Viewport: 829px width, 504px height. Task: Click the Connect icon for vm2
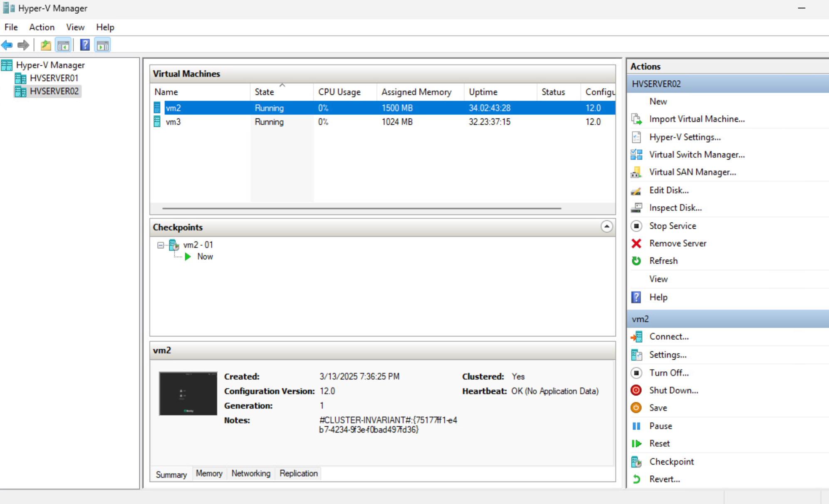[636, 337]
